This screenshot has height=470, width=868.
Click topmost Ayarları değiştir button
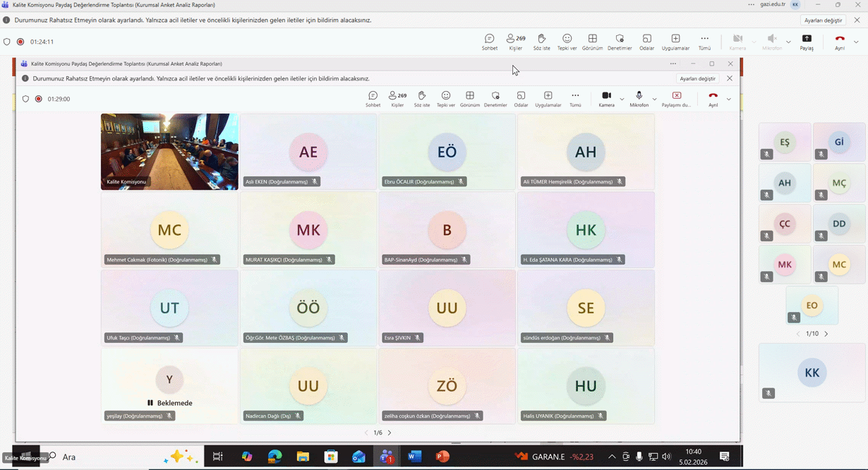pos(824,20)
